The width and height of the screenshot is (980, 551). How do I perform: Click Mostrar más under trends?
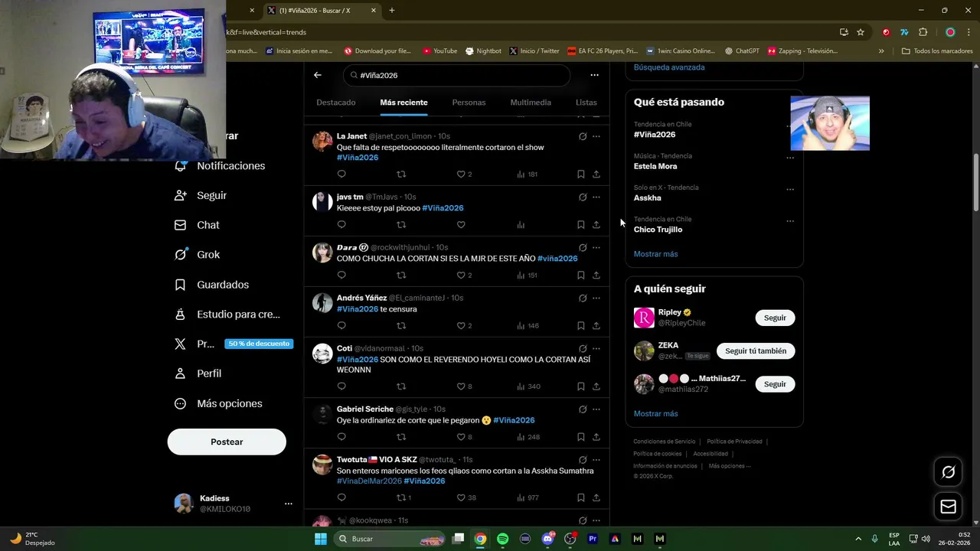pos(655,254)
